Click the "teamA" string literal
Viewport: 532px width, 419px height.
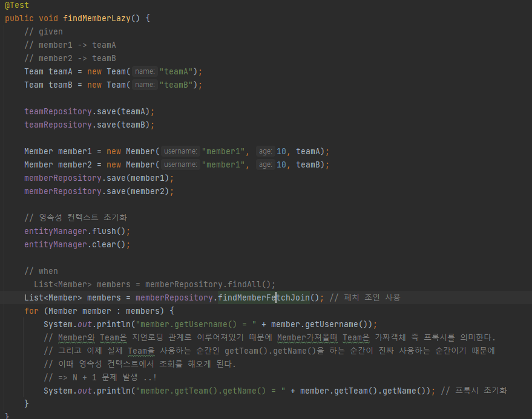point(176,71)
